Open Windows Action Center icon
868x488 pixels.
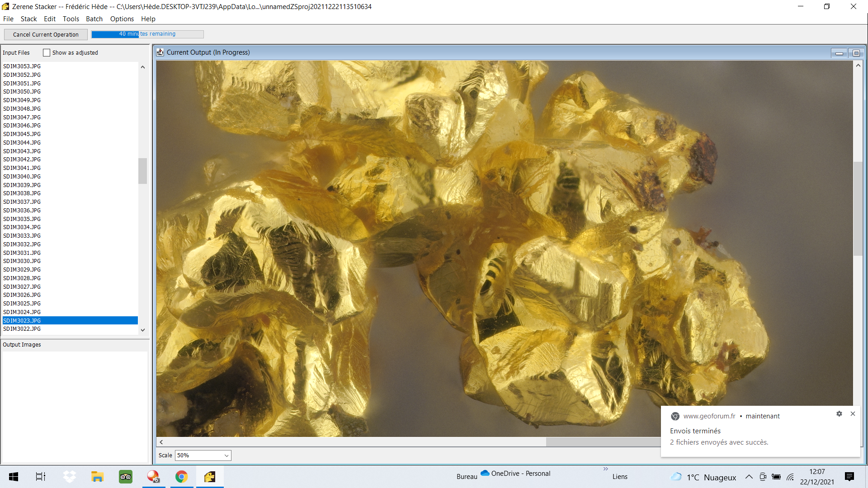click(x=849, y=477)
